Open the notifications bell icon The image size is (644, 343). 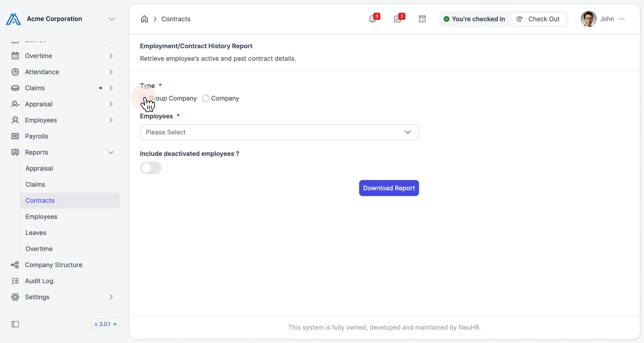[x=372, y=19]
